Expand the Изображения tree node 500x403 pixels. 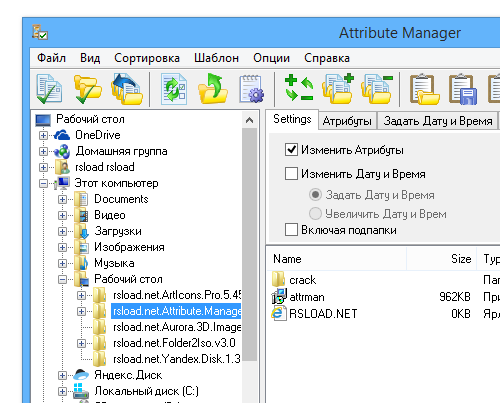(62, 247)
